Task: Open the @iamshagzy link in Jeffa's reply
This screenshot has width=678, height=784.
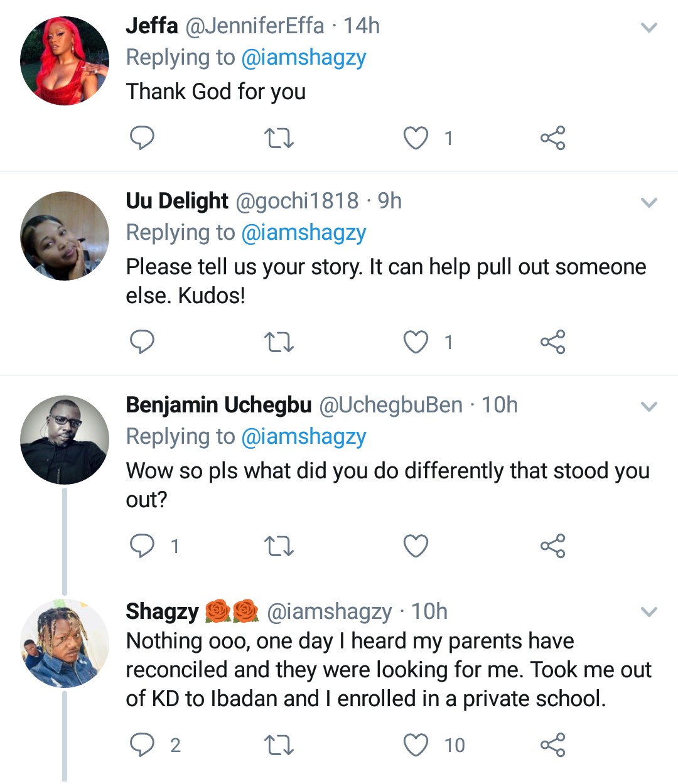Action: 303,58
